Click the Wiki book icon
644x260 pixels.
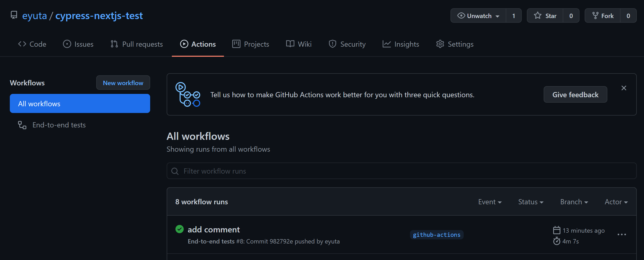pos(290,44)
